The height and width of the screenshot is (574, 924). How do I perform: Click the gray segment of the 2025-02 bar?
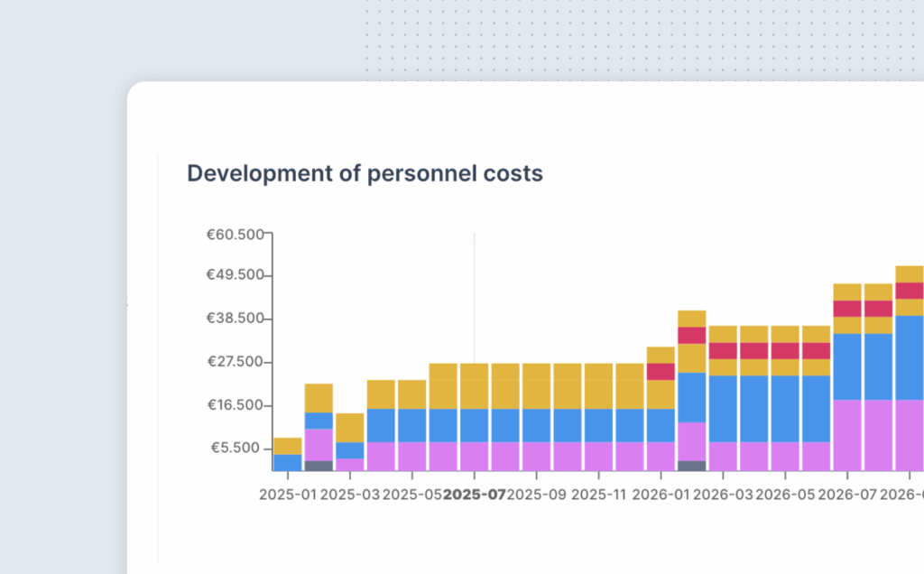point(319,466)
